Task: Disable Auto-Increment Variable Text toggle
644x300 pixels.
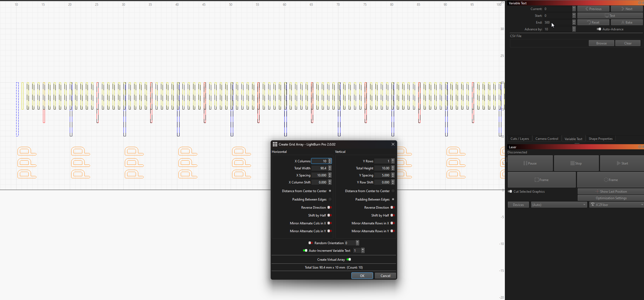Action: pyautogui.click(x=305, y=250)
